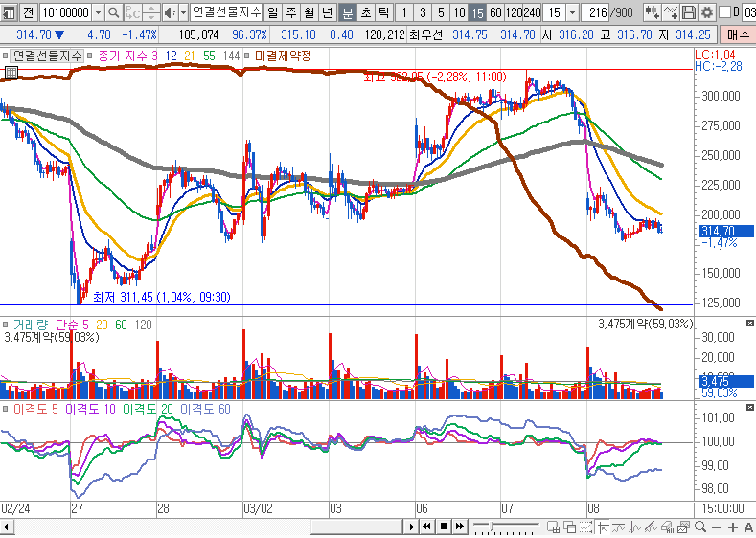Click the plus icon to enlarge the chart
The width and height of the screenshot is (756, 538).
(733, 527)
